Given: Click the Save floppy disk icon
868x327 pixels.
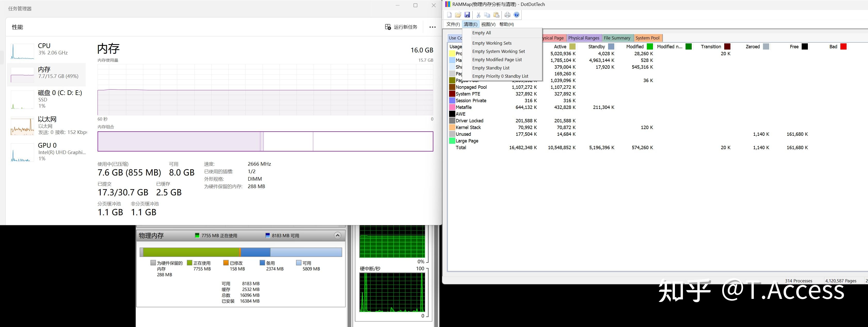Looking at the screenshot, I should point(467,15).
